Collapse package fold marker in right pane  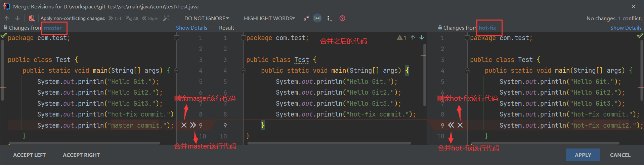[467, 38]
